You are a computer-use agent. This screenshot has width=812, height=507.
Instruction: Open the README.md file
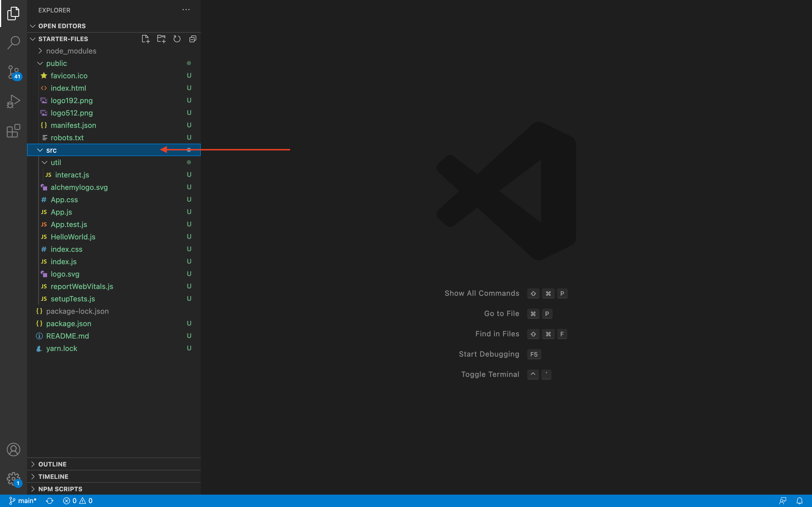[67, 336]
